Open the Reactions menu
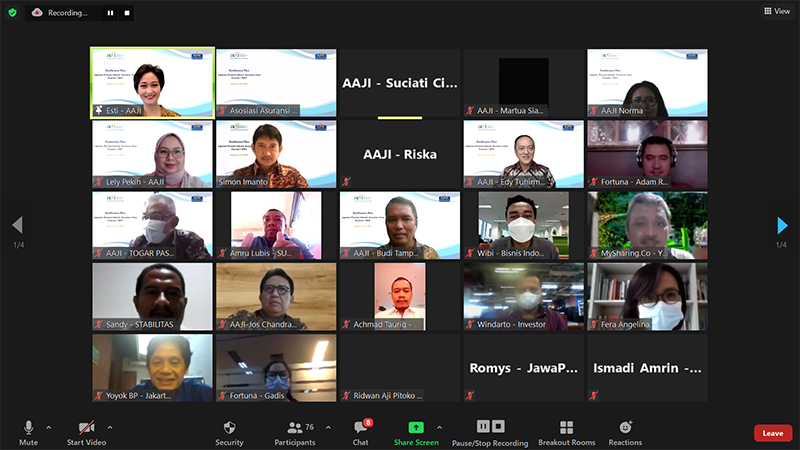Image resolution: width=800 pixels, height=450 pixels. coord(625,433)
